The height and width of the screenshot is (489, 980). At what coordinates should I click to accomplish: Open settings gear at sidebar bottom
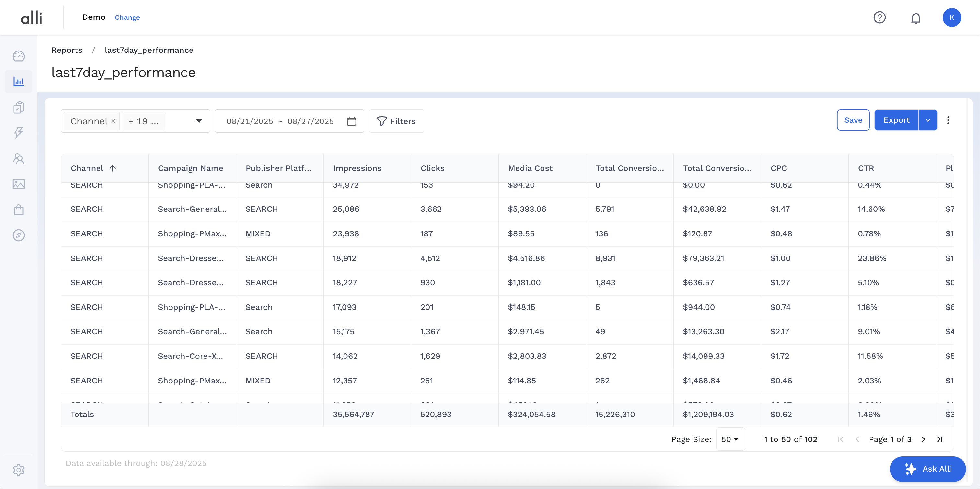point(18,470)
